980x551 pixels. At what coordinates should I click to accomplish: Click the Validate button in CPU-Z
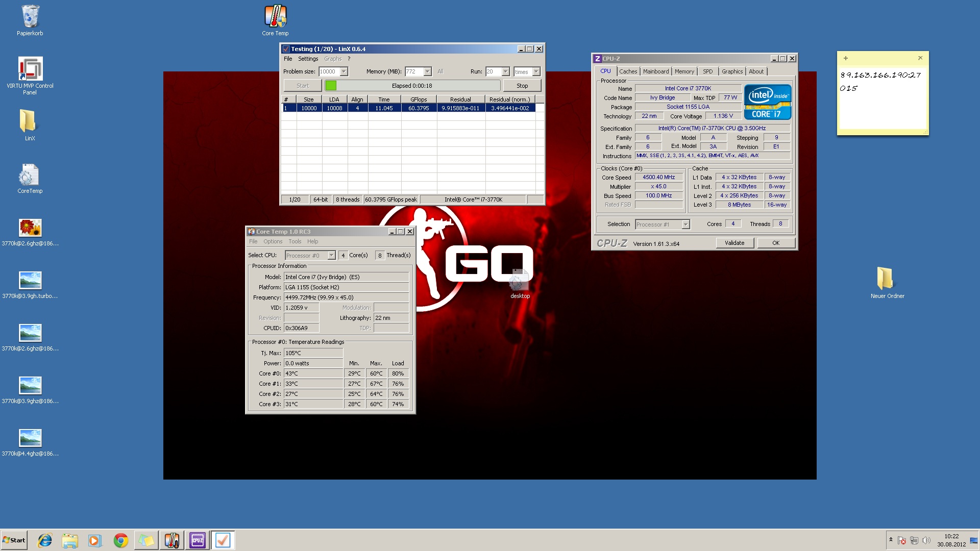pos(734,243)
